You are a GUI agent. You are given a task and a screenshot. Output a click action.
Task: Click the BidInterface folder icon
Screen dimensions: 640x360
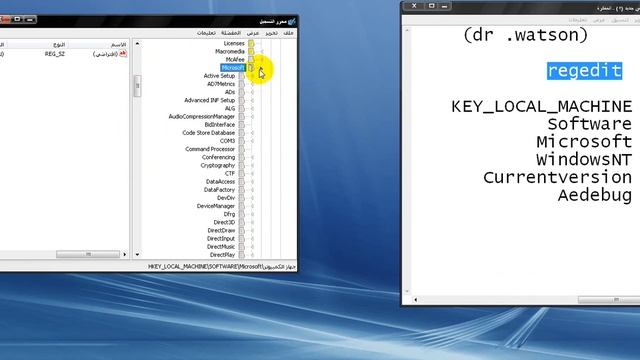[242, 125]
